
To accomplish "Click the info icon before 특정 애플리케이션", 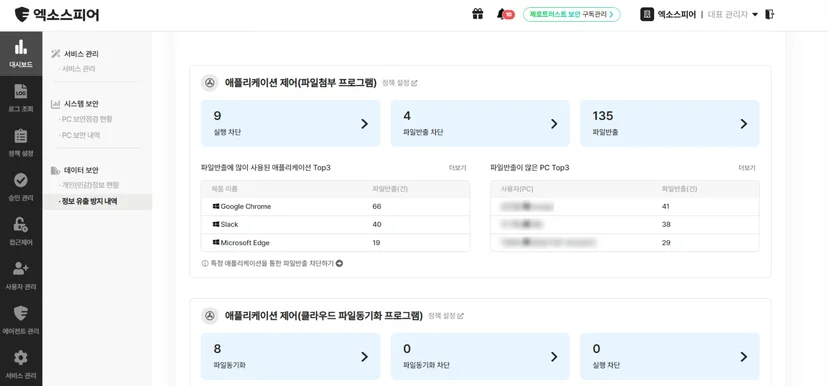I will point(205,263).
